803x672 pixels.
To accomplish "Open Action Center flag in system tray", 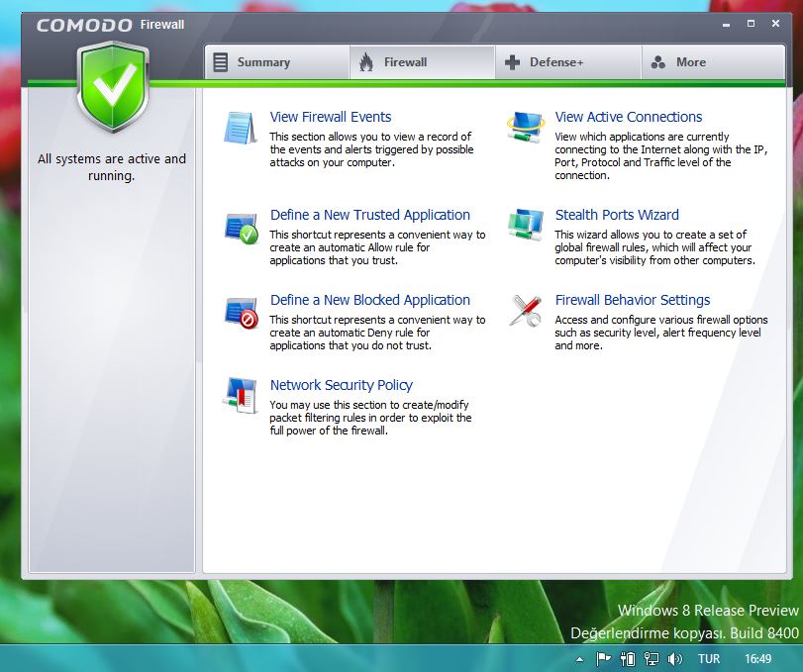I will click(x=603, y=659).
